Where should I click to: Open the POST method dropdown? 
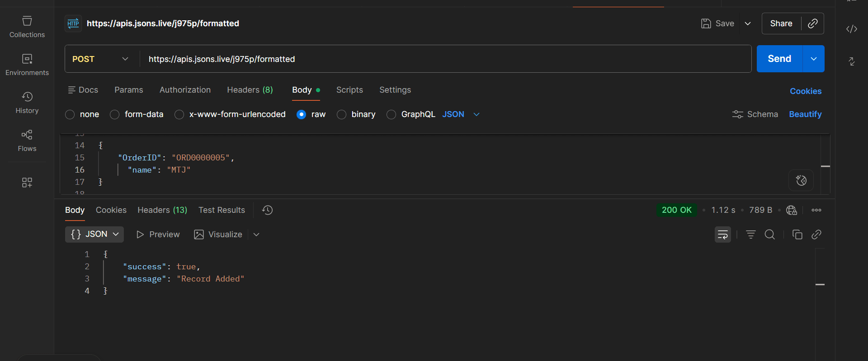(101, 59)
